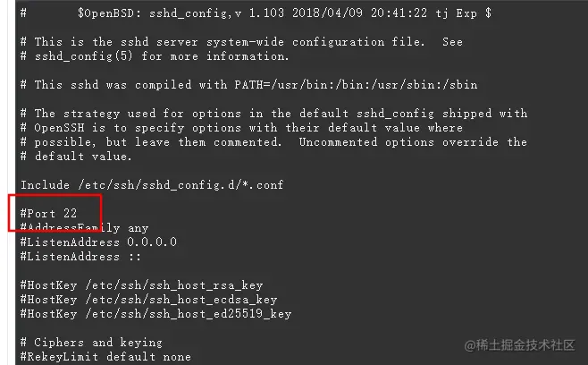588x365 pixels.
Task: Click the ssh_host_rsa_key HostKey line
Action: [x=141, y=285]
